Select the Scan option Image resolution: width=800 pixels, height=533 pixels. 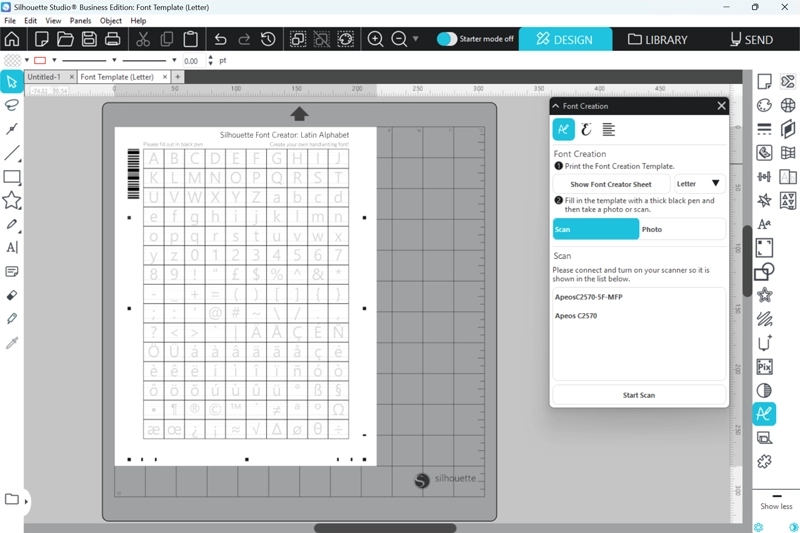(596, 229)
